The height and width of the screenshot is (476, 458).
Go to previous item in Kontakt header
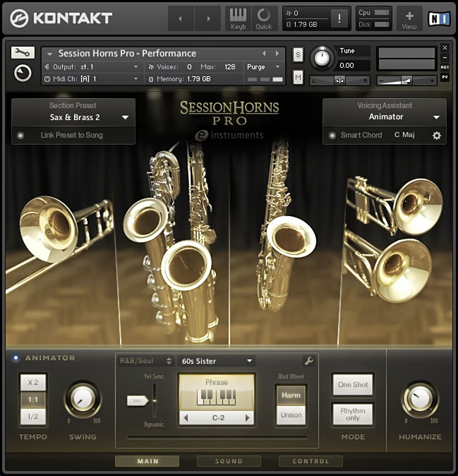181,18
